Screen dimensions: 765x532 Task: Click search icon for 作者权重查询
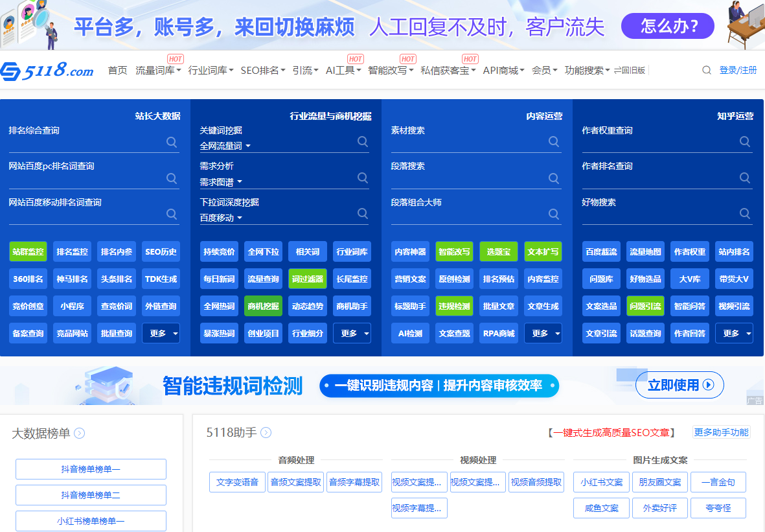point(745,141)
